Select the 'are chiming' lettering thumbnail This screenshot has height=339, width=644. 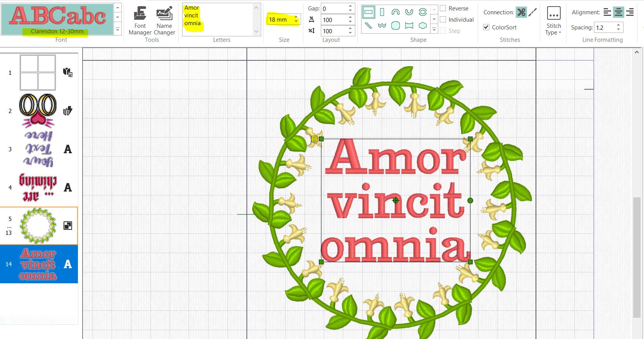[x=38, y=187]
